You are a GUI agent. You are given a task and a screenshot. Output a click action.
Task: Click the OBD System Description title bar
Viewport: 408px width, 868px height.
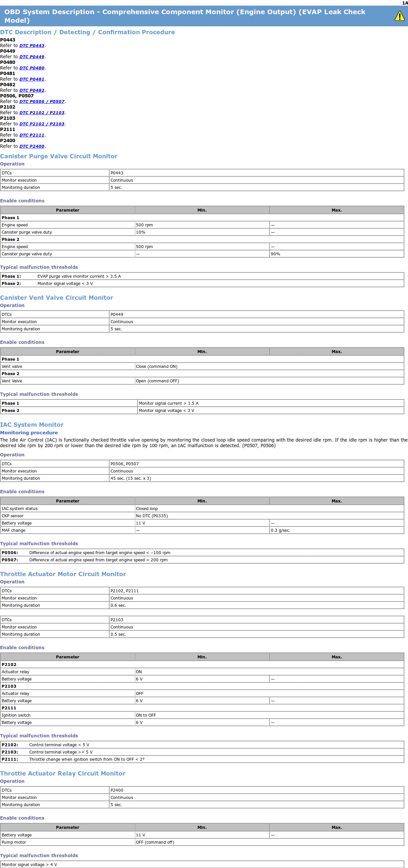click(x=185, y=16)
